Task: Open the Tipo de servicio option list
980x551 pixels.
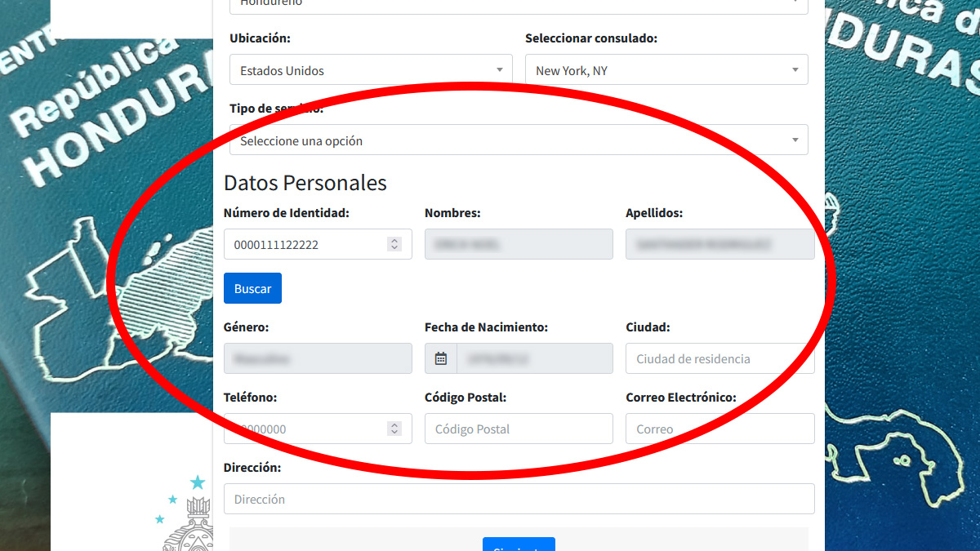Action: [514, 140]
